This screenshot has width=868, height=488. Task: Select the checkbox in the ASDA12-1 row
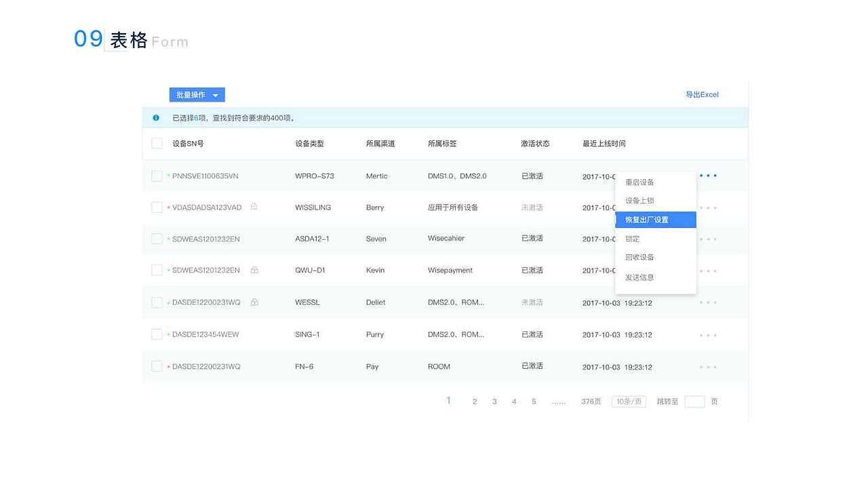[x=157, y=239]
